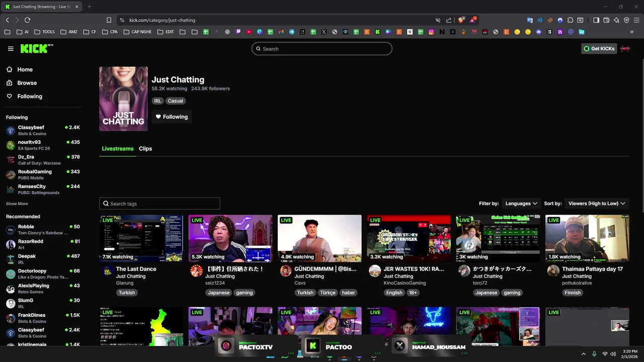Select the English tag under KinoCasinoGaming
This screenshot has width=644, height=362.
point(394,293)
